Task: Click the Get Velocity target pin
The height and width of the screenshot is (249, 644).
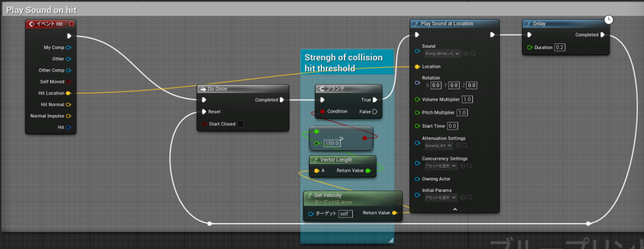Action: 311,214
